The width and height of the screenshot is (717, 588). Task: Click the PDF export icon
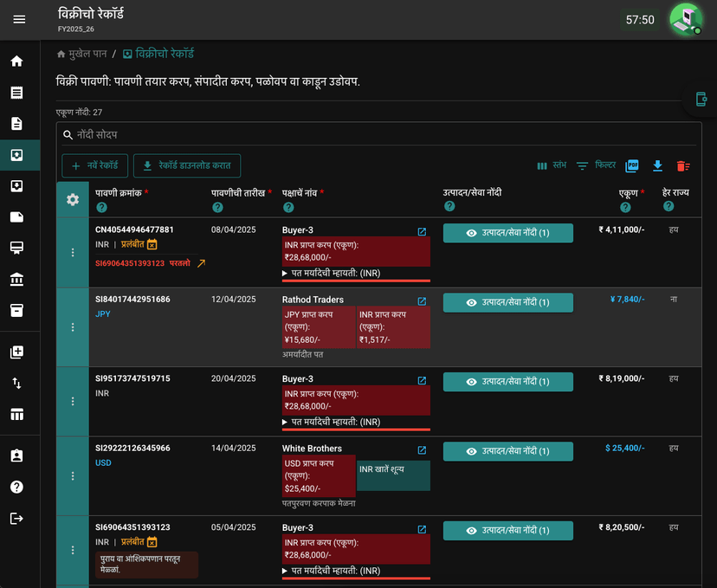(631, 165)
